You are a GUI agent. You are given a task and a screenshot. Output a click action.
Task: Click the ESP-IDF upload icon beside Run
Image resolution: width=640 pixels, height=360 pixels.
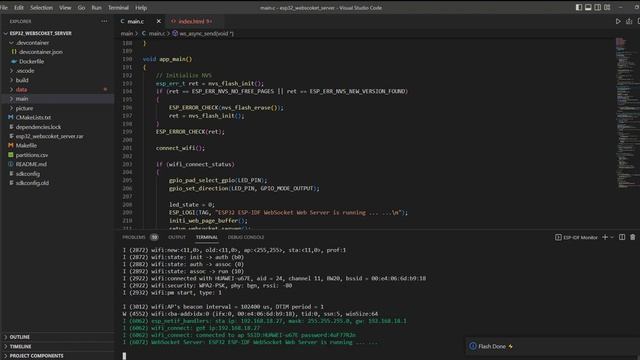(x=629, y=21)
